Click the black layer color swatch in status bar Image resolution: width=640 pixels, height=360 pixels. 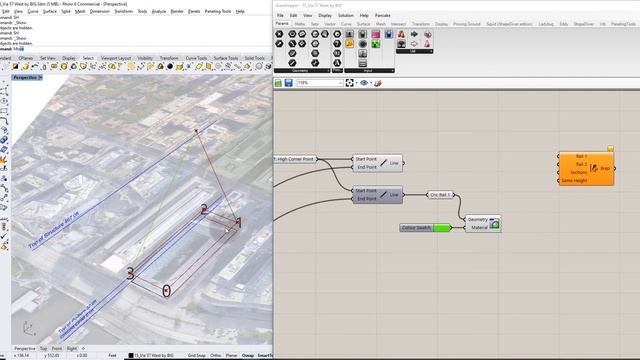(131, 356)
